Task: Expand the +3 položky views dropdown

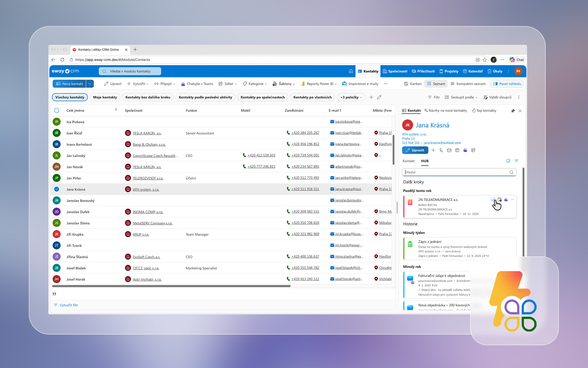Action: coord(351,97)
